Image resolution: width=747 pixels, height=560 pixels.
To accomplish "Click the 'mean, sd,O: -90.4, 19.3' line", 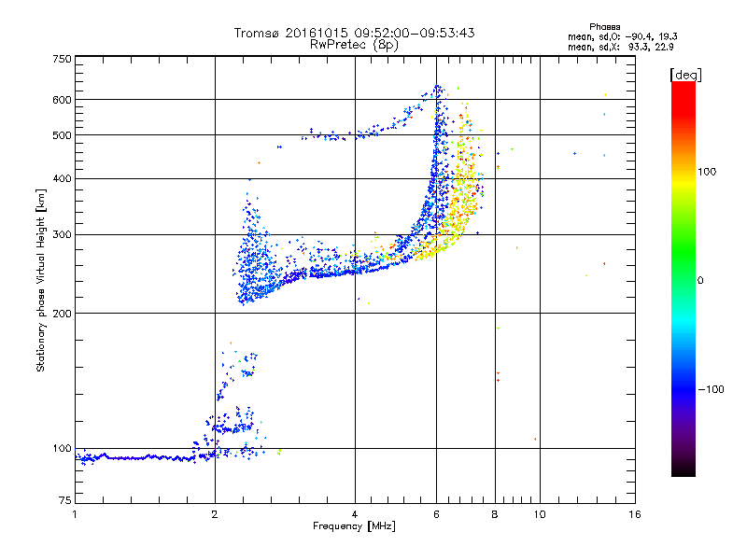I will coord(623,36).
